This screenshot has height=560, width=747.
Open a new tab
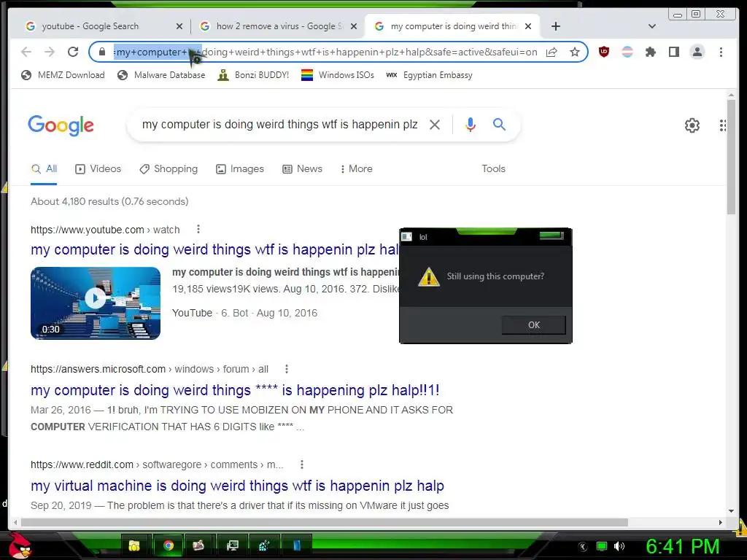pos(555,26)
